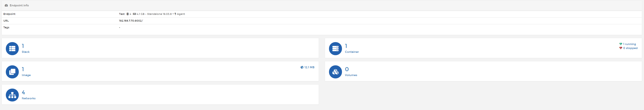Click the 0 stopped status text

point(630,48)
